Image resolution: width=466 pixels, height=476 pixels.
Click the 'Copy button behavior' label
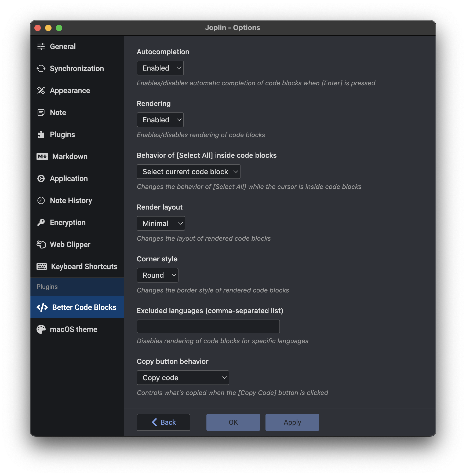173,361
